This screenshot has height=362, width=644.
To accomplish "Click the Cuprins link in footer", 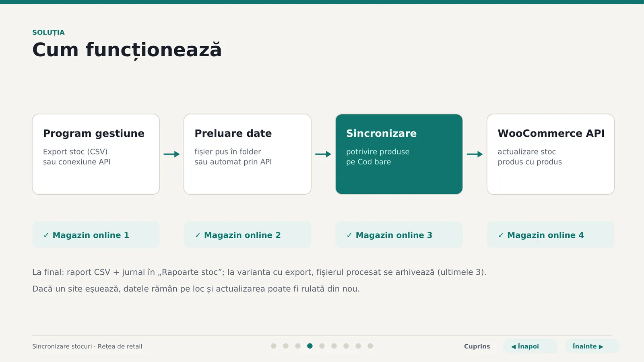I will (477, 346).
